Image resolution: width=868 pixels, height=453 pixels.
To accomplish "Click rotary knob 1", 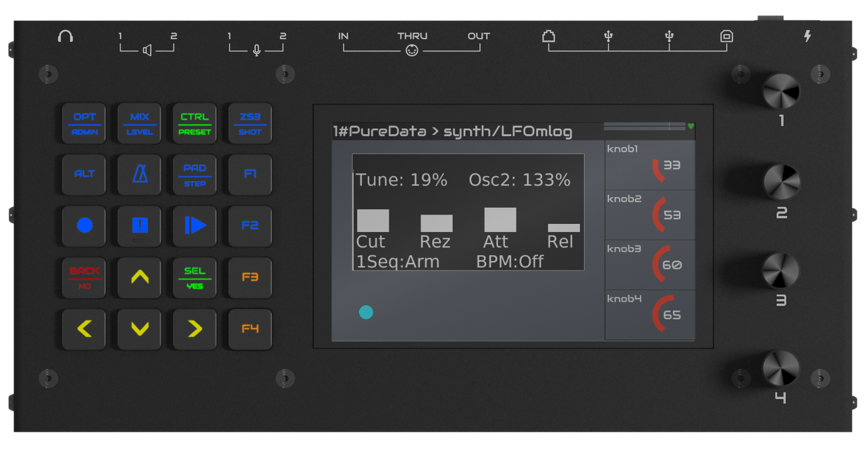I will (x=781, y=91).
